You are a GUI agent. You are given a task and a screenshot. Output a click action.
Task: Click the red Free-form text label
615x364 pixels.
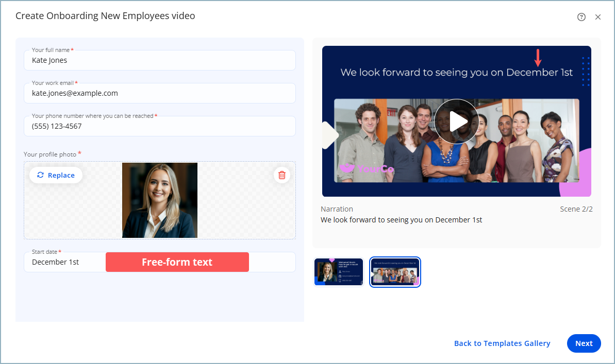coord(177,262)
